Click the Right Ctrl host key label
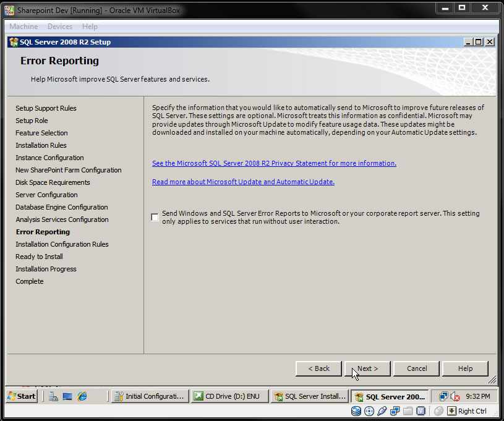 pos(472,411)
